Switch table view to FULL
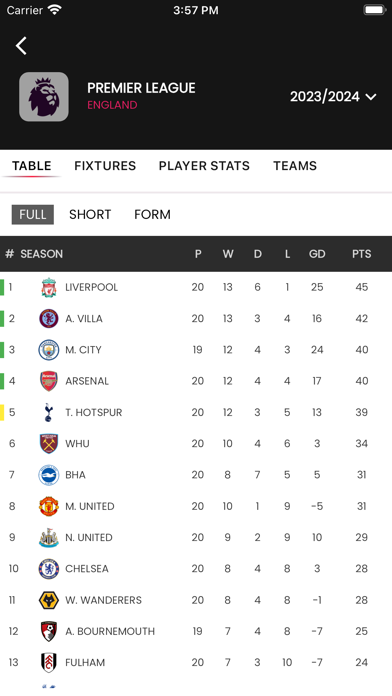This screenshot has height=696, width=392. point(33,214)
